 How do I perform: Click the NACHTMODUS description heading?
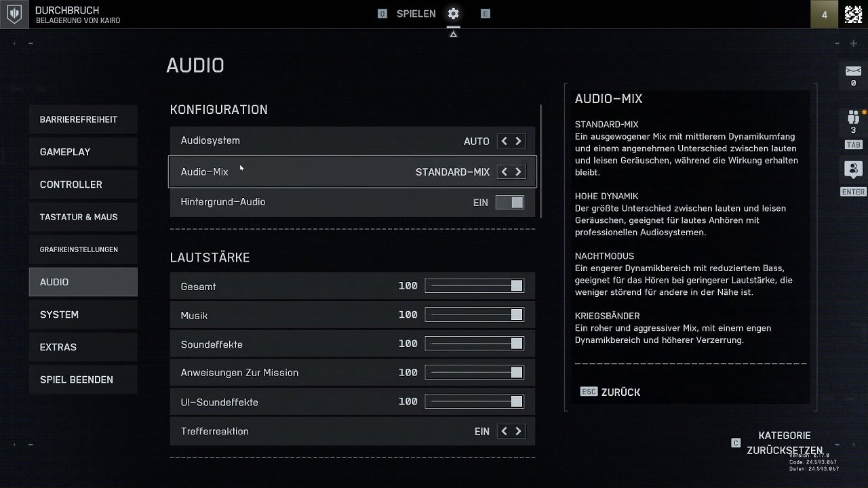pos(604,256)
